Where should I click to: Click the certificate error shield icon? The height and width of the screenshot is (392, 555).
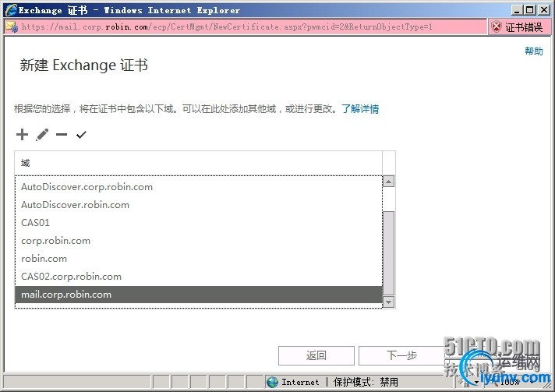[497, 27]
